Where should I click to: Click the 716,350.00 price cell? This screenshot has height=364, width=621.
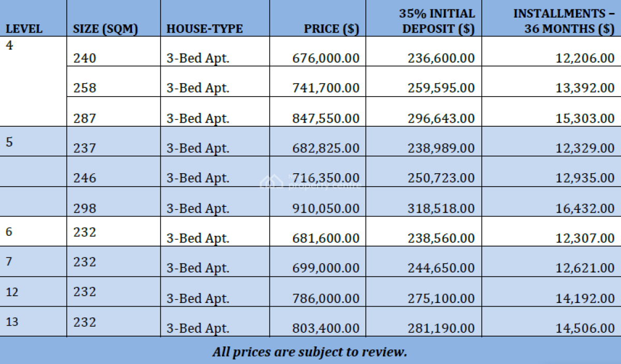click(326, 178)
